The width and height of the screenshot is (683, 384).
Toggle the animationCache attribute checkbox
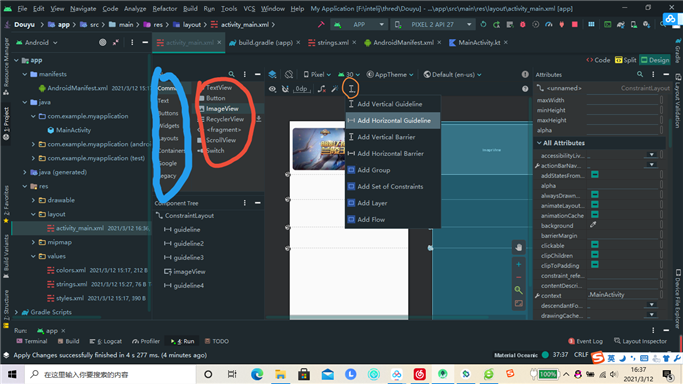pos(595,215)
